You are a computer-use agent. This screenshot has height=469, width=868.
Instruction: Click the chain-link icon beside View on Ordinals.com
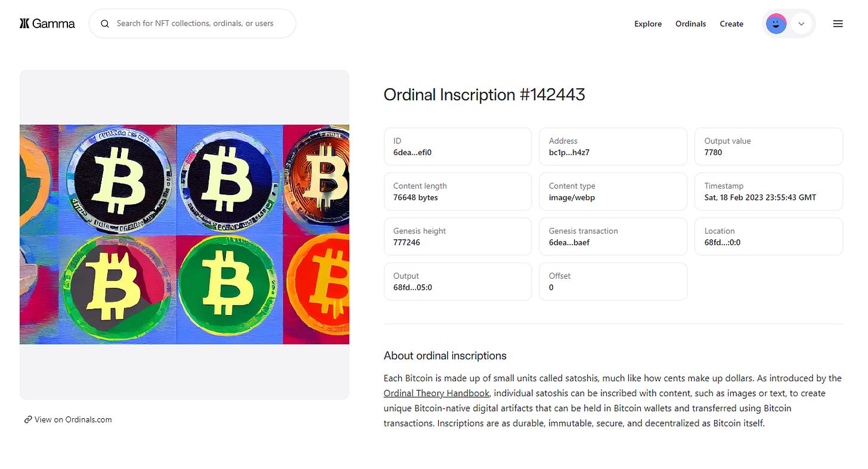pos(27,419)
